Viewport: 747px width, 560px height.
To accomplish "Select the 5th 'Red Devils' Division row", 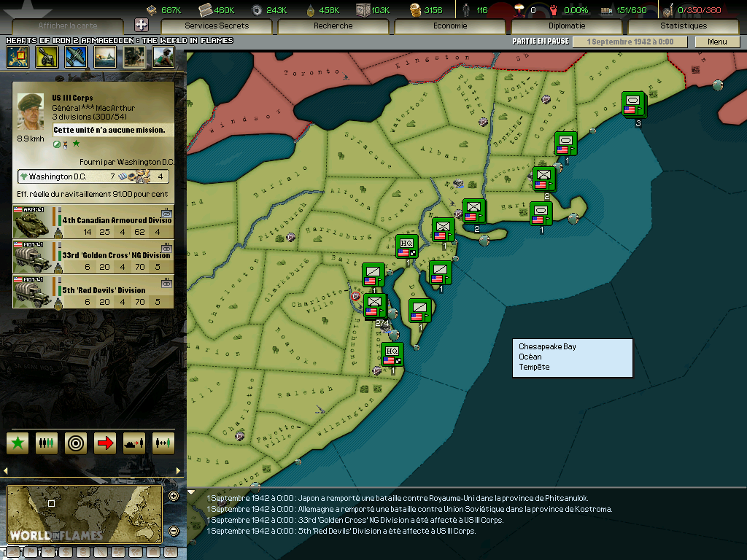I will tap(93, 292).
